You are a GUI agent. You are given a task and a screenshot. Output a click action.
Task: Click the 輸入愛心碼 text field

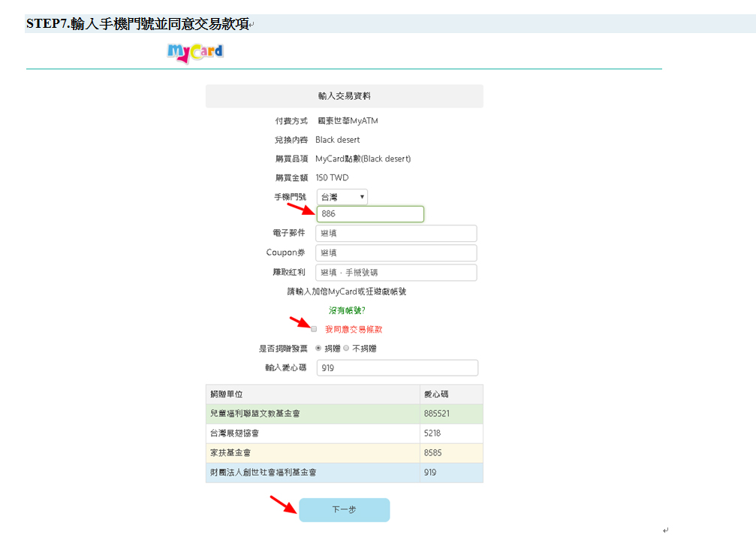397,368
